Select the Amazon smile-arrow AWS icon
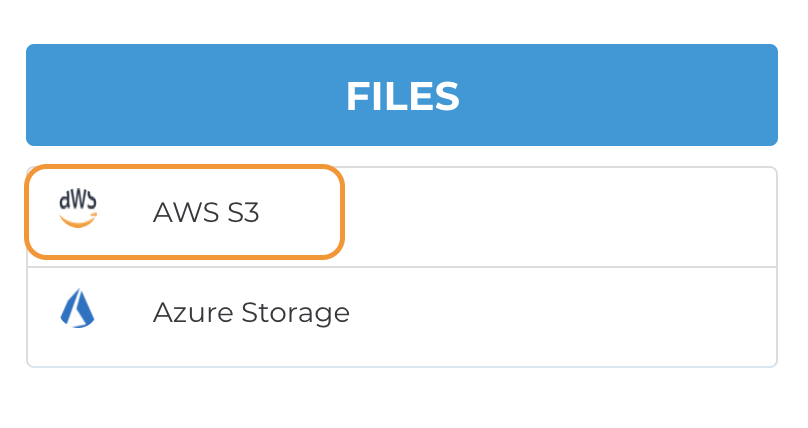Screen dimensions: 808x428 pos(78,209)
